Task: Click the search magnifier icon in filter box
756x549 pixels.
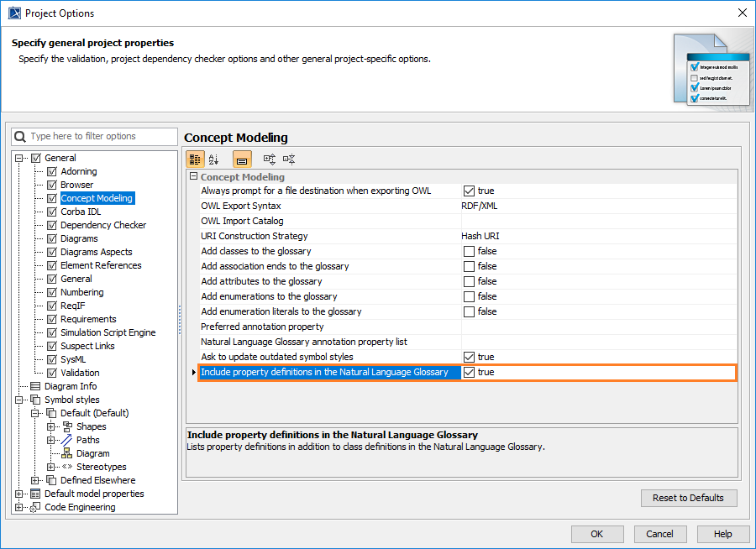Action: [x=20, y=136]
